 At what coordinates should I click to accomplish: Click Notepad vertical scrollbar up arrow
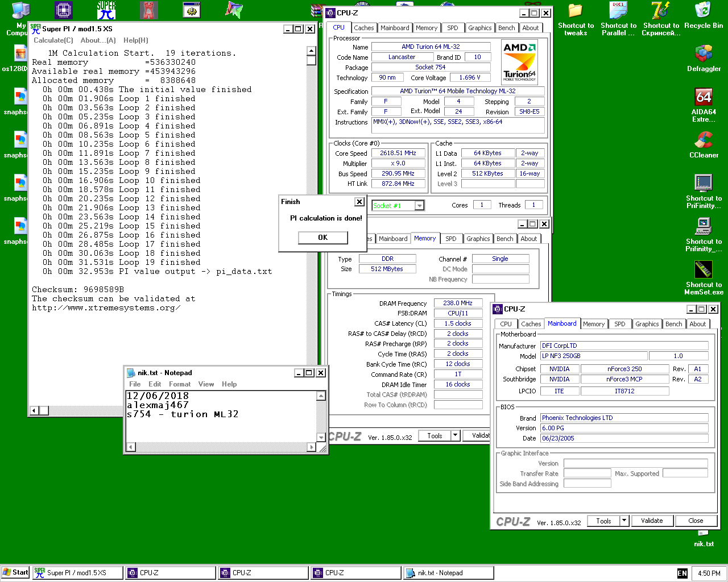(321, 396)
